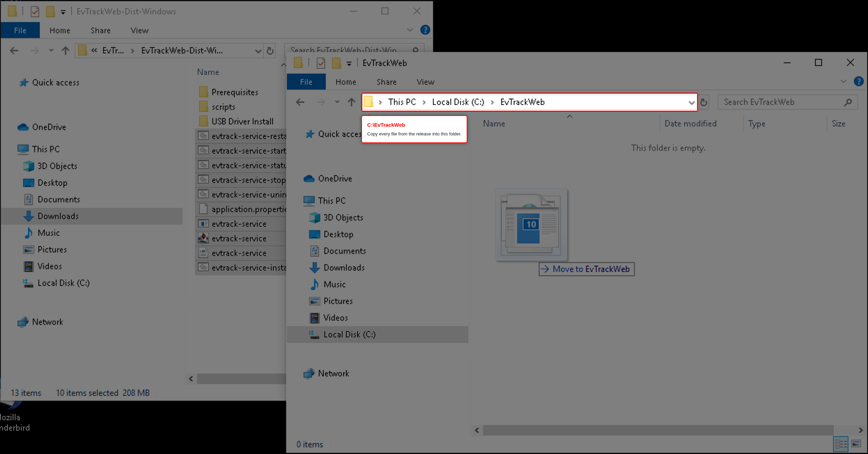Click Back arrow in EvTrackWeb window
This screenshot has height=454, width=868.
click(300, 102)
